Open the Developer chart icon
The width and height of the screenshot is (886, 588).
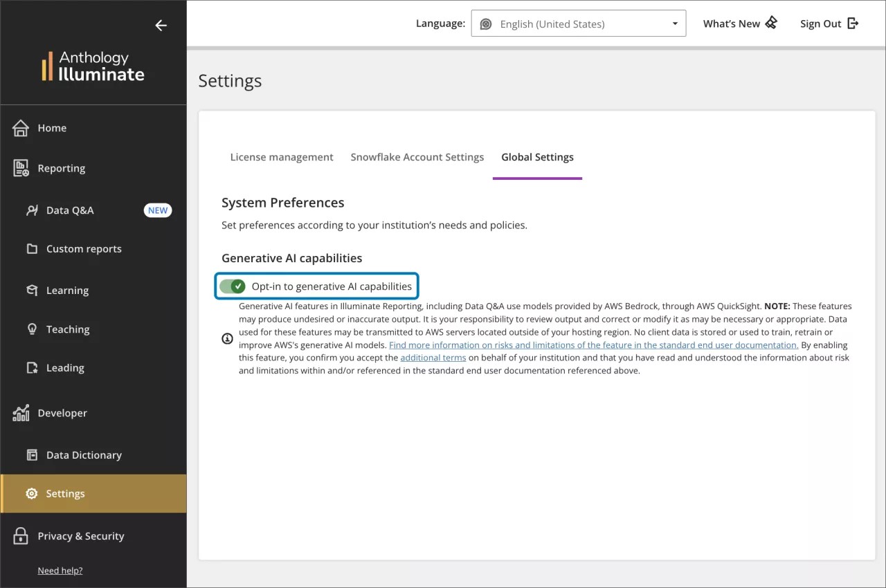click(x=20, y=412)
